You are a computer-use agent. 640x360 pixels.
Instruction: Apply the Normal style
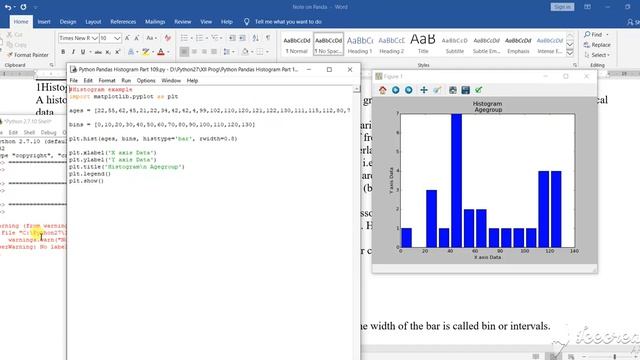pos(297,44)
